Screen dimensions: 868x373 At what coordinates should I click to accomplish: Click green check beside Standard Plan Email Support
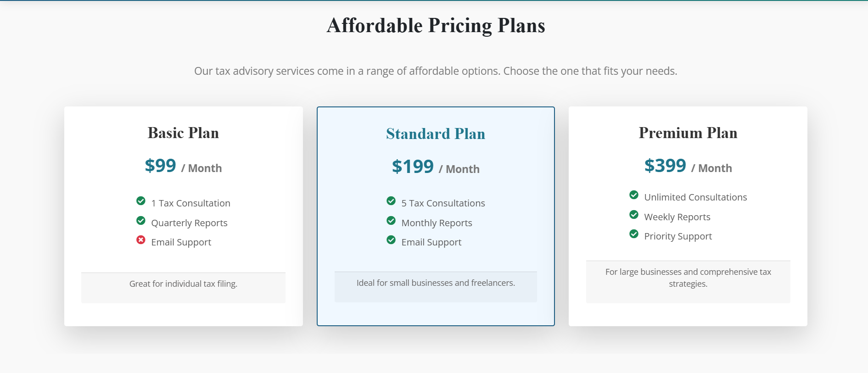click(391, 240)
